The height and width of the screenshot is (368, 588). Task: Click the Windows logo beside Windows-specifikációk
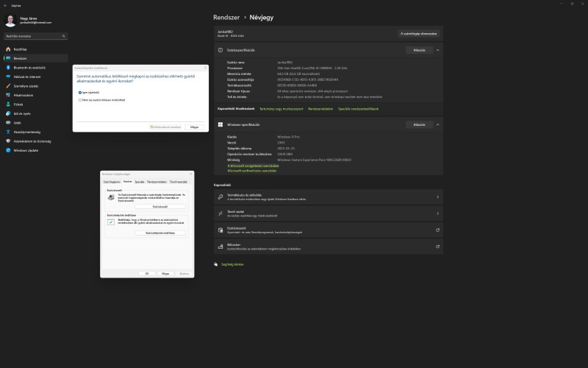[220, 124]
